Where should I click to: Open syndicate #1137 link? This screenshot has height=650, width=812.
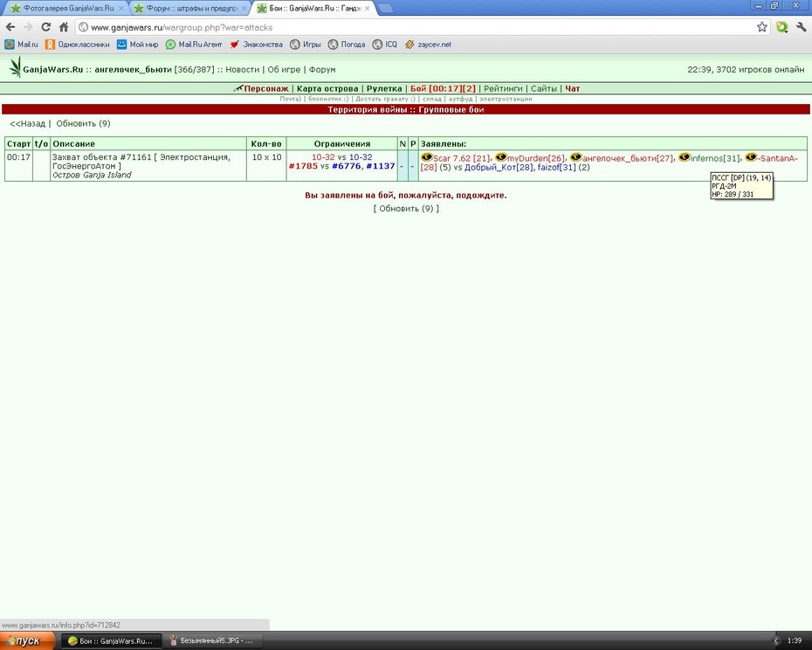(x=380, y=166)
